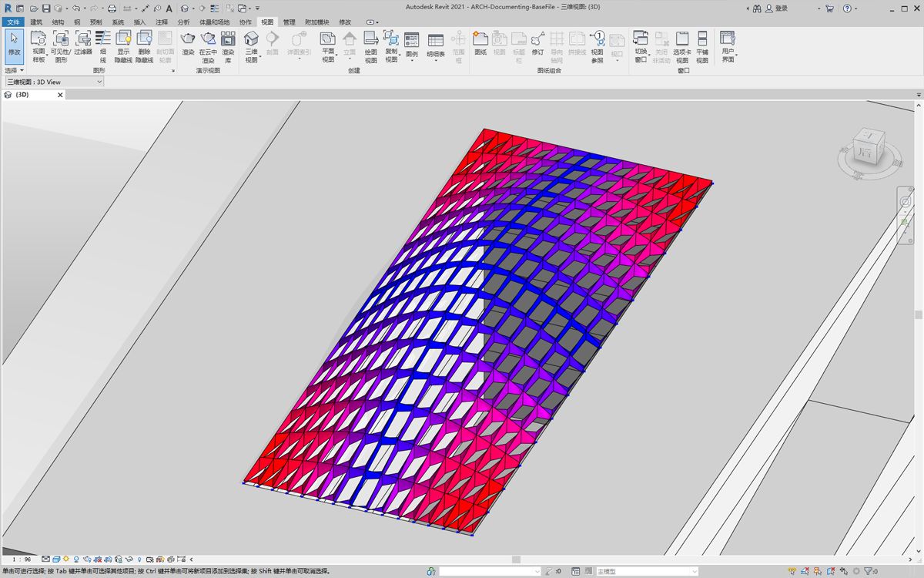
Task: Open the 复制视图 (Duplicate View) dropdown
Action: [391, 46]
